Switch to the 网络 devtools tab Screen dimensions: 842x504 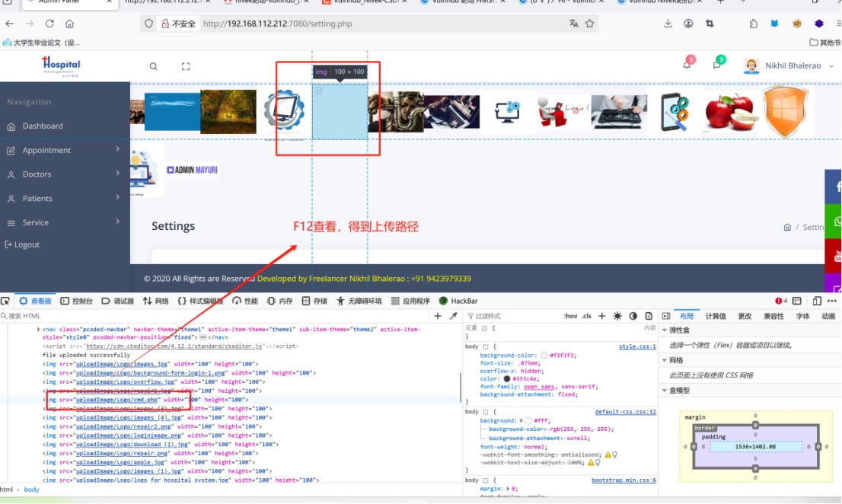point(156,301)
